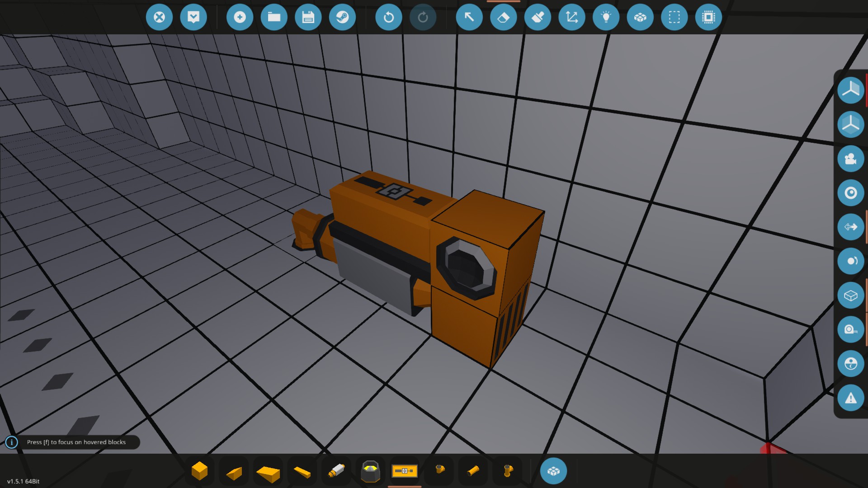
Task: Select the paint brush tool
Action: [x=538, y=17]
